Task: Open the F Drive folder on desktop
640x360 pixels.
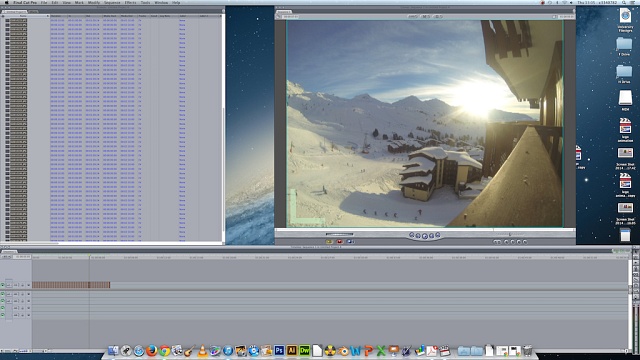Action: click(x=624, y=46)
